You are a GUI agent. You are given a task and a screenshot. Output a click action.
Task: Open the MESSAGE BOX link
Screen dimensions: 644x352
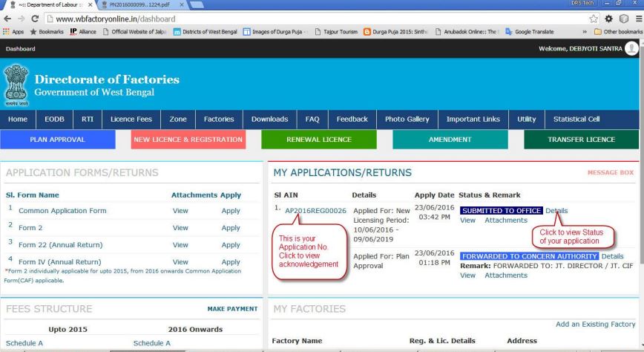tap(611, 173)
